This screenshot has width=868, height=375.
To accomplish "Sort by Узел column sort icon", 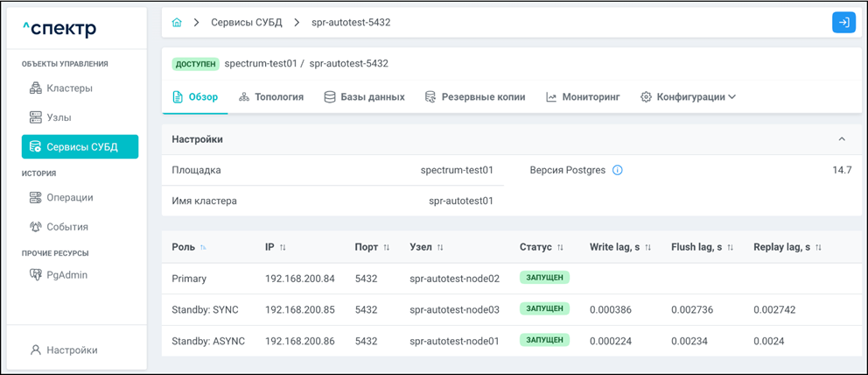I will click(440, 248).
